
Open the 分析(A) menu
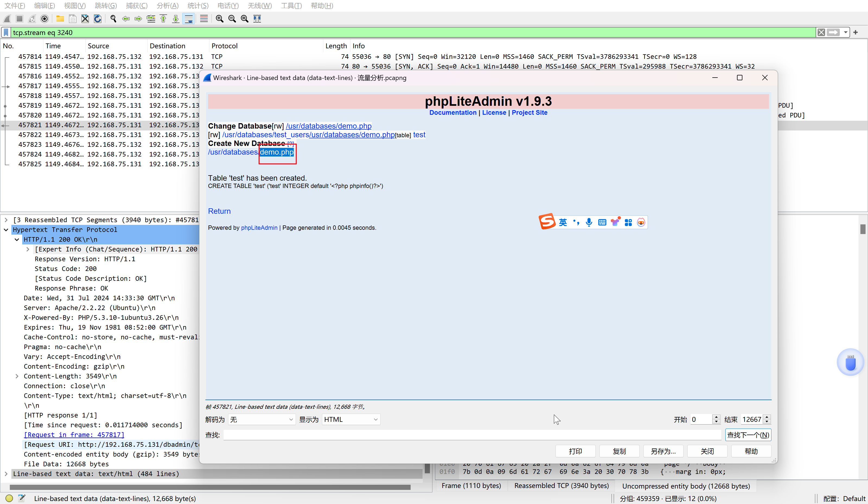coord(167,5)
